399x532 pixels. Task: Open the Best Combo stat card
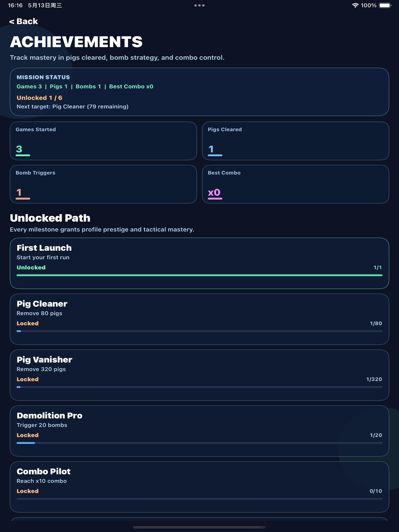pyautogui.click(x=296, y=184)
